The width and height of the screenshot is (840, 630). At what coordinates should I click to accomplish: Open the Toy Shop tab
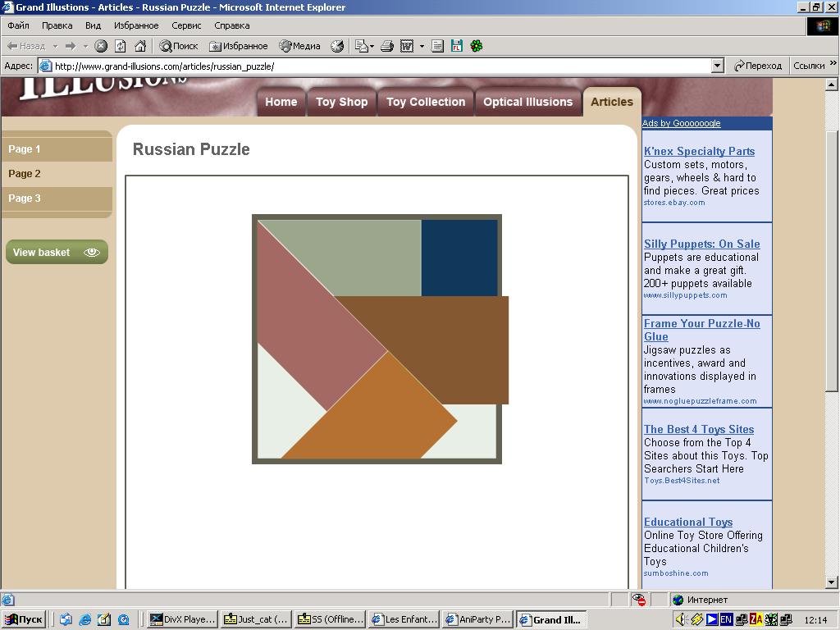[x=341, y=102]
